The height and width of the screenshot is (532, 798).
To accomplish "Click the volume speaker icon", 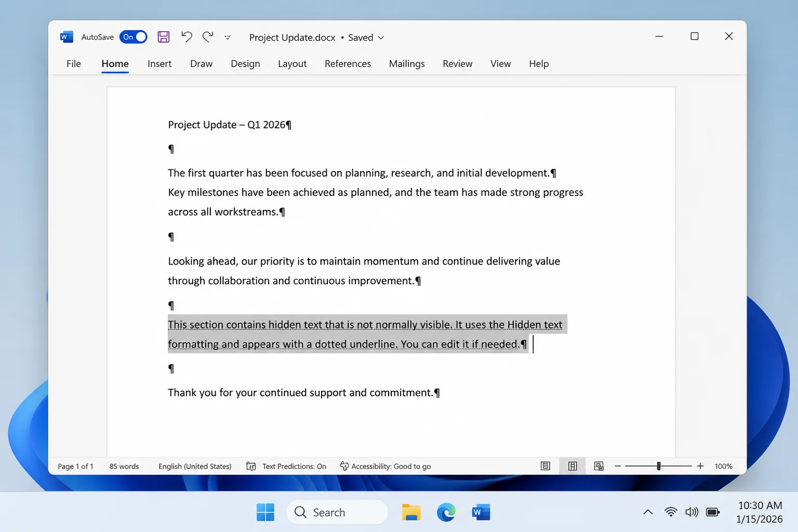I will (x=691, y=512).
